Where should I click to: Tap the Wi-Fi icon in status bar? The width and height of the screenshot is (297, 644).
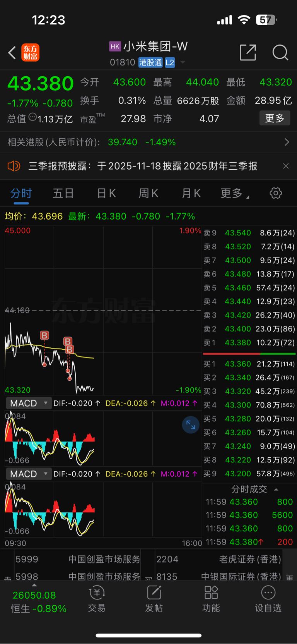coord(244,20)
